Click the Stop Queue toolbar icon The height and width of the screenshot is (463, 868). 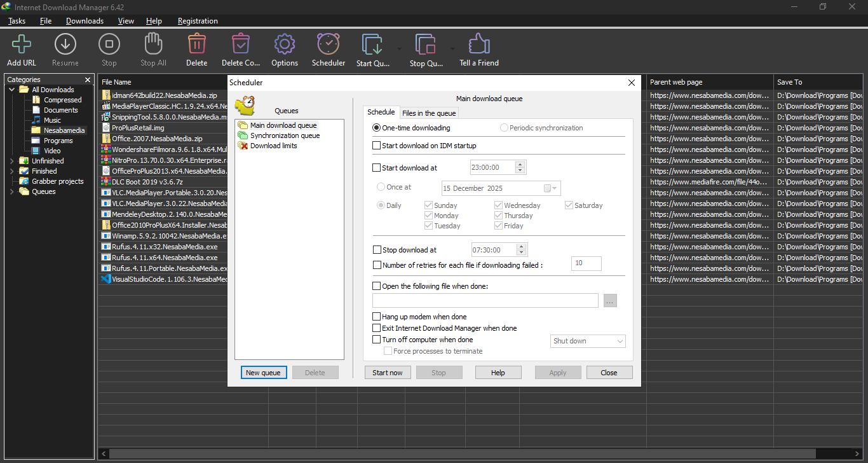pos(425,45)
